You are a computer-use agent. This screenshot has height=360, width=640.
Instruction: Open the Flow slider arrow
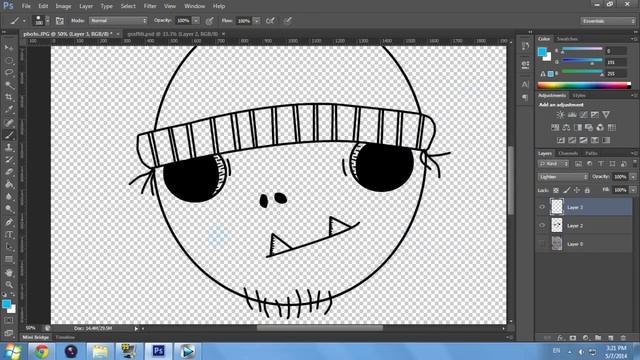click(256, 20)
